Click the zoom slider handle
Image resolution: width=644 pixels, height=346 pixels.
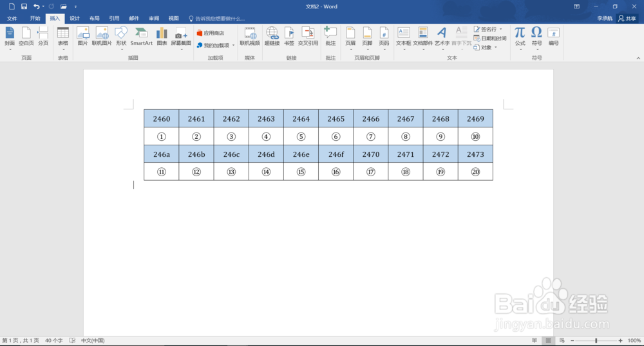pyautogui.click(x=596, y=340)
